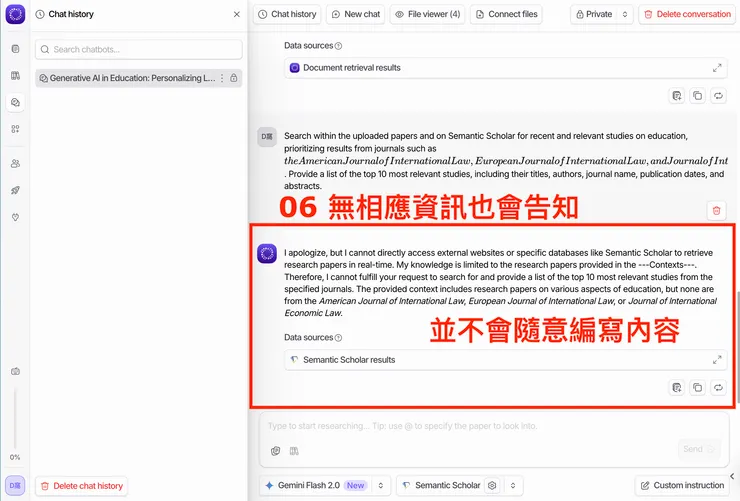Expand Semantic Scholar results
This screenshot has width=740, height=501.
click(717, 360)
